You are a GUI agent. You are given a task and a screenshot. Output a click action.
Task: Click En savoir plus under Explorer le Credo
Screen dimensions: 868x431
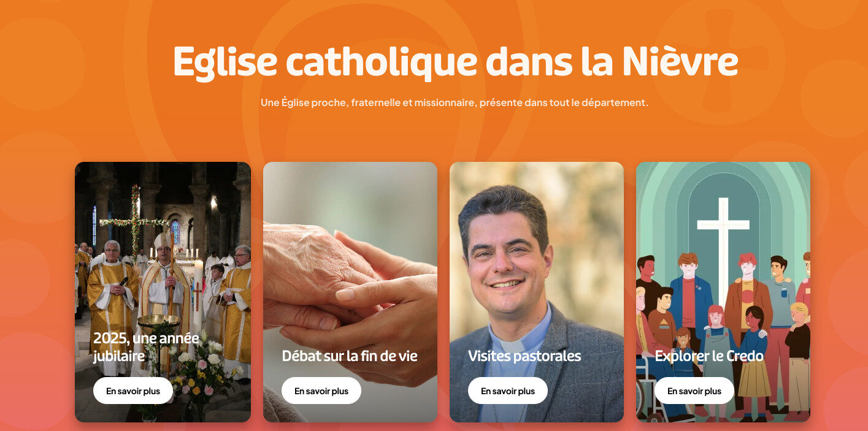click(x=694, y=391)
